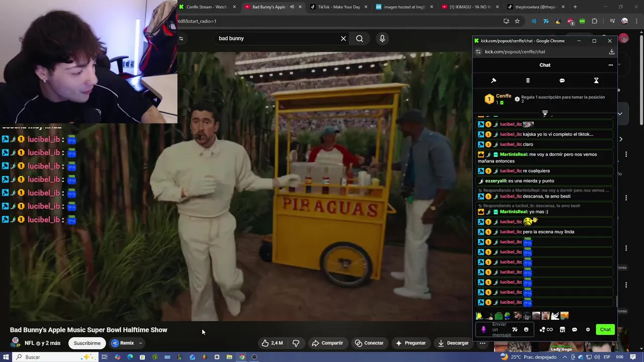Like the Bad Bunny halftime video
The width and height of the screenshot is (644, 362).
pyautogui.click(x=272, y=343)
